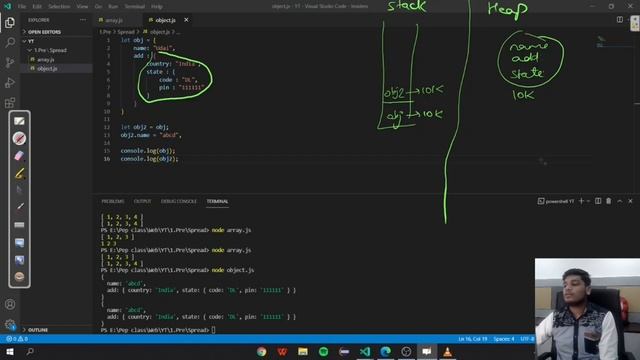Split the terminal panel
640x360 pixels.
pos(598,201)
